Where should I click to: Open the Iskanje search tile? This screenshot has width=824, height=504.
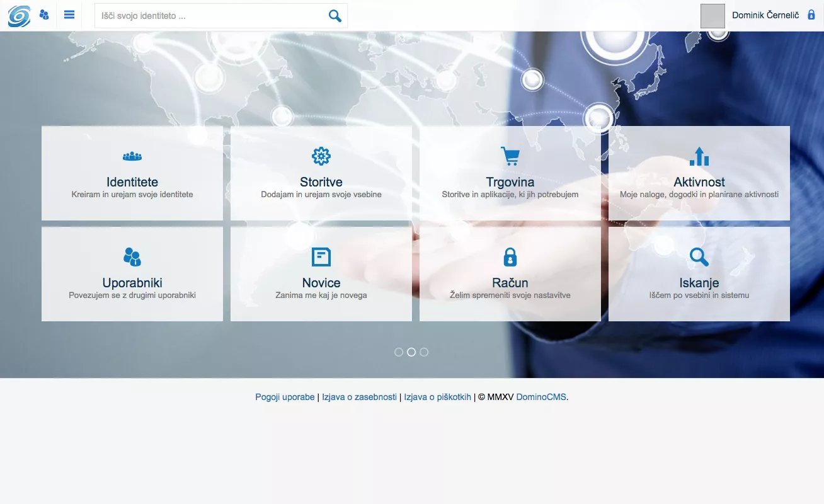(x=699, y=274)
